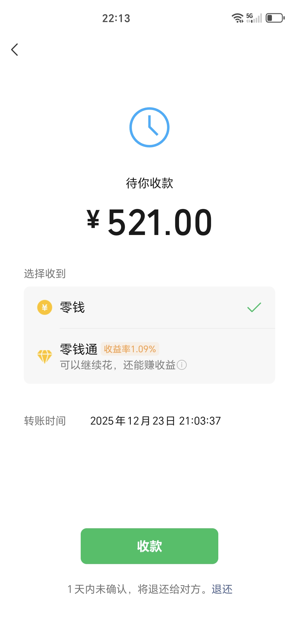This screenshot has height=644, width=299.
Task: Tap the Wi-Fi status icon
Action: [x=238, y=18]
